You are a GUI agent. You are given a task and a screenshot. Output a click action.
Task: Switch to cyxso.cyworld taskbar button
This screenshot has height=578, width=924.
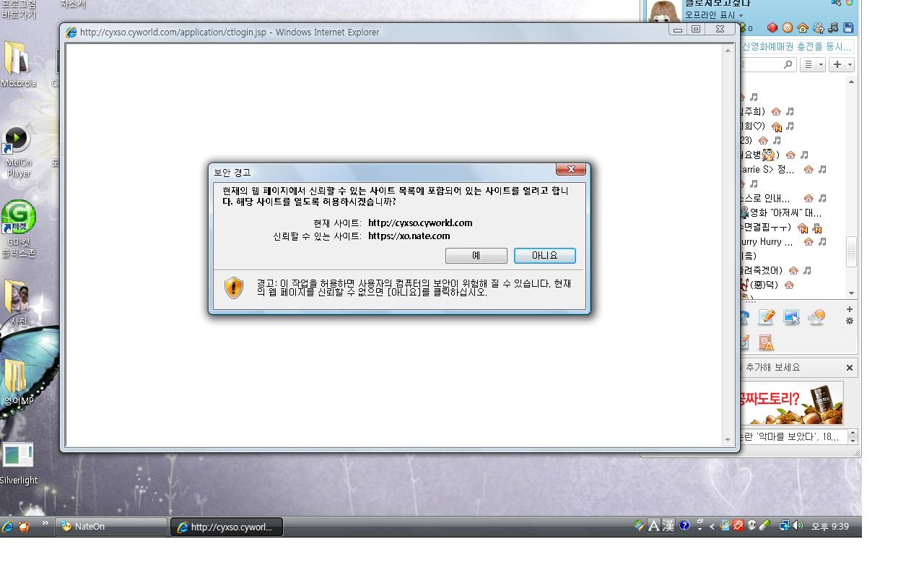coord(227,527)
